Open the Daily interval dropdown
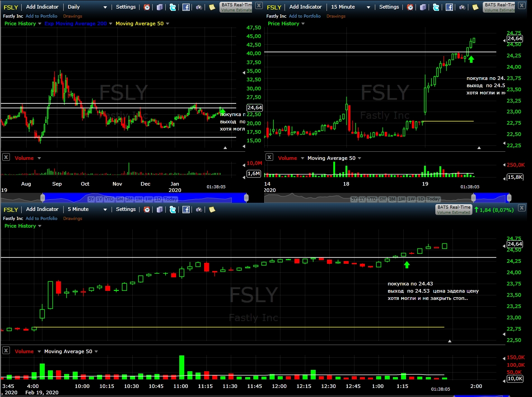 pyautogui.click(x=87, y=7)
